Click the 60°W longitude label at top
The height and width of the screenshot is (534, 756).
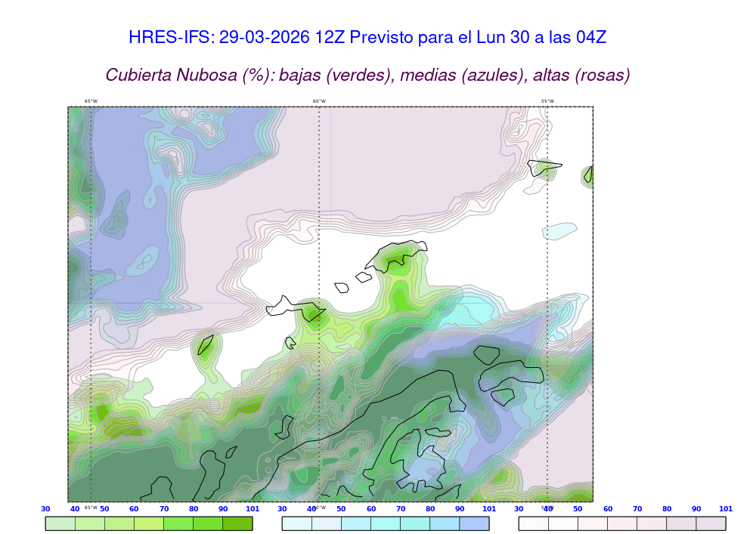[319, 101]
